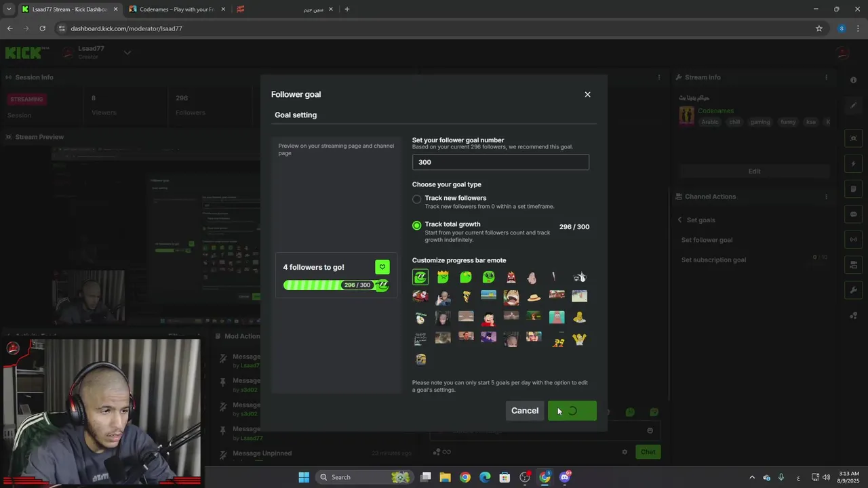
Task: Choose the pink fist emote
Action: coord(532,278)
